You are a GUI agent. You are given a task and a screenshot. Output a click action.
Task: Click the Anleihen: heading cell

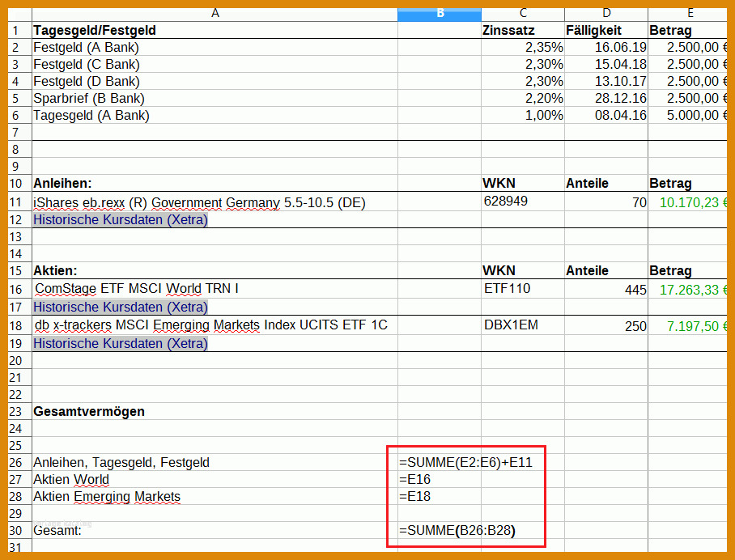point(215,183)
